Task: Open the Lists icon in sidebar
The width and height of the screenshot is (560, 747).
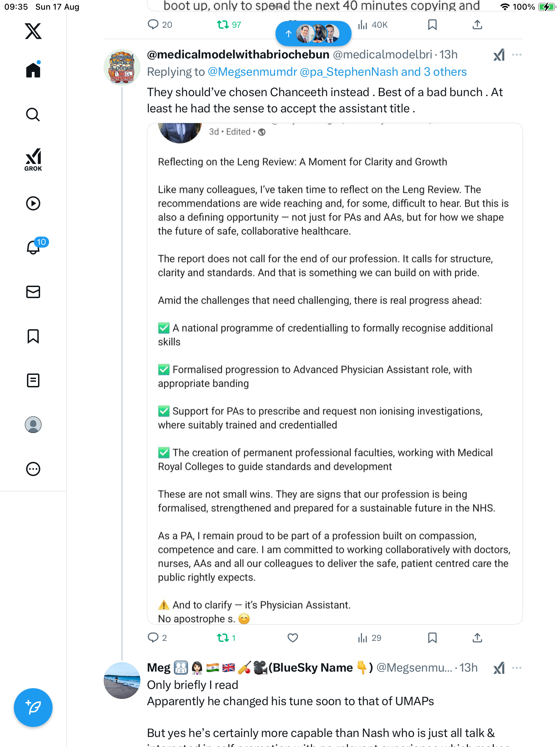Action: [x=33, y=380]
